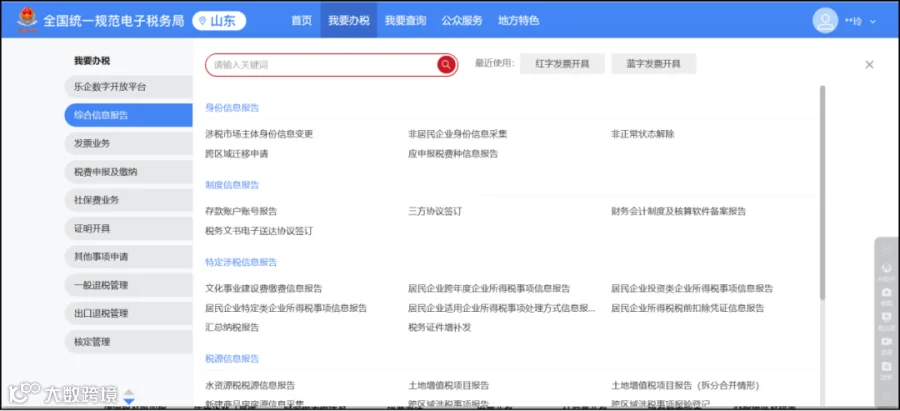Open 出口退税管理 in sidebar
This screenshot has width=900, height=411.
[x=128, y=313]
